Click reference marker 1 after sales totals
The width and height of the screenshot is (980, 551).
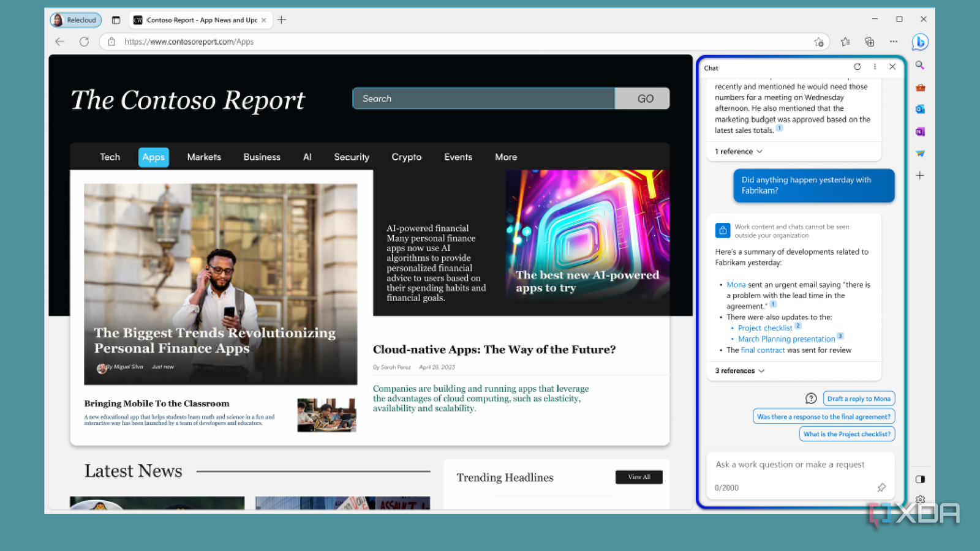coord(780,129)
